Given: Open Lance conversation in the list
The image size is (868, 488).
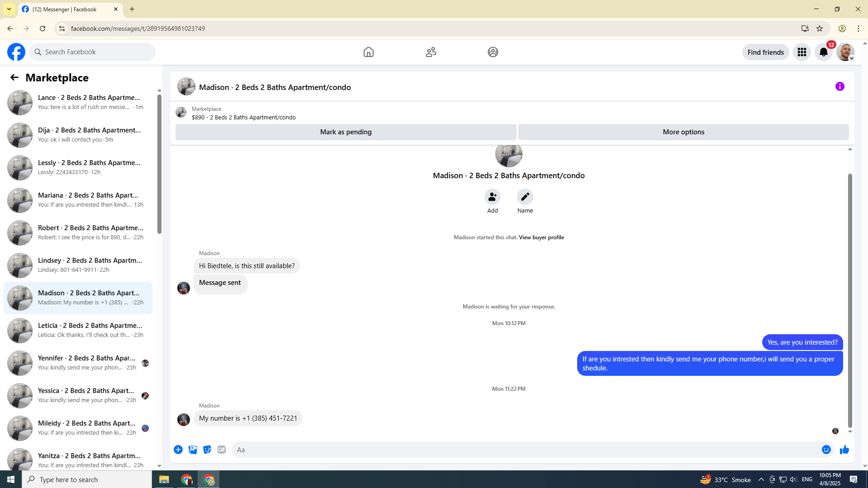Looking at the screenshot, I should coord(78,103).
